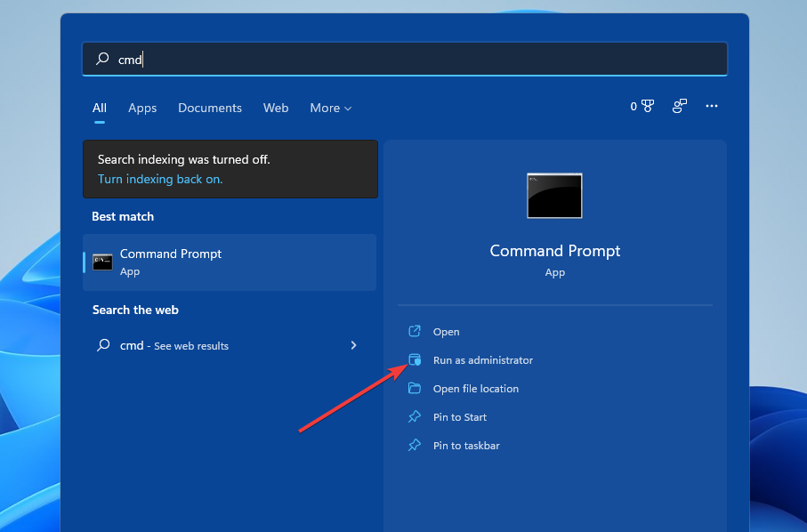The image size is (807, 532).
Task: Expand cmd web results chevron
Action: point(353,345)
